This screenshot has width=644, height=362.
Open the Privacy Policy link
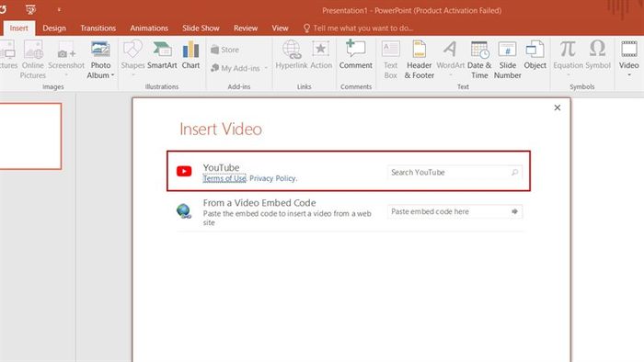tap(272, 178)
